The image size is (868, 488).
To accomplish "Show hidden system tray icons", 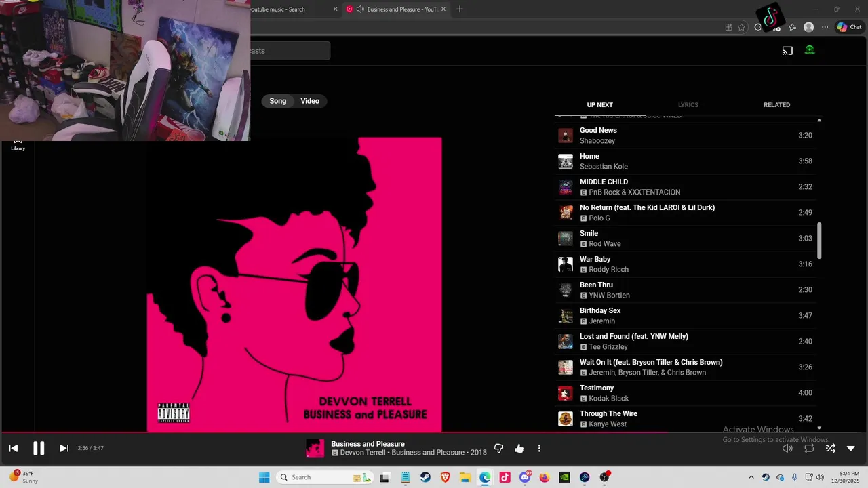I will (x=751, y=477).
